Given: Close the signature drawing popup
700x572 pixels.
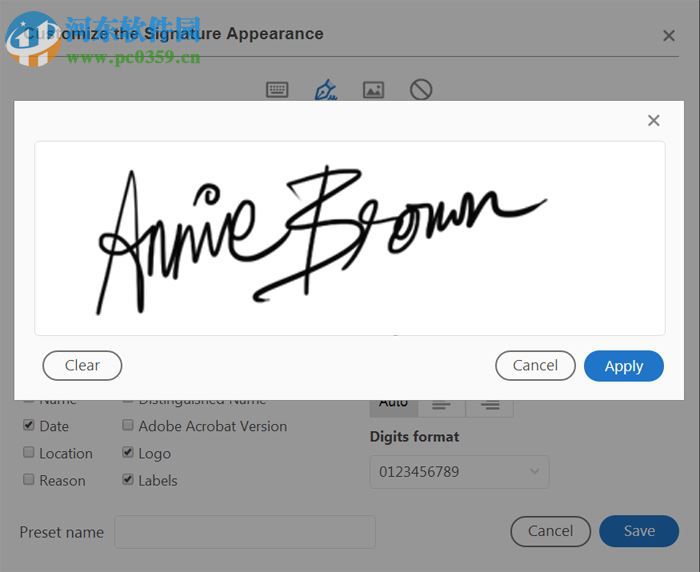Looking at the screenshot, I should pos(654,120).
